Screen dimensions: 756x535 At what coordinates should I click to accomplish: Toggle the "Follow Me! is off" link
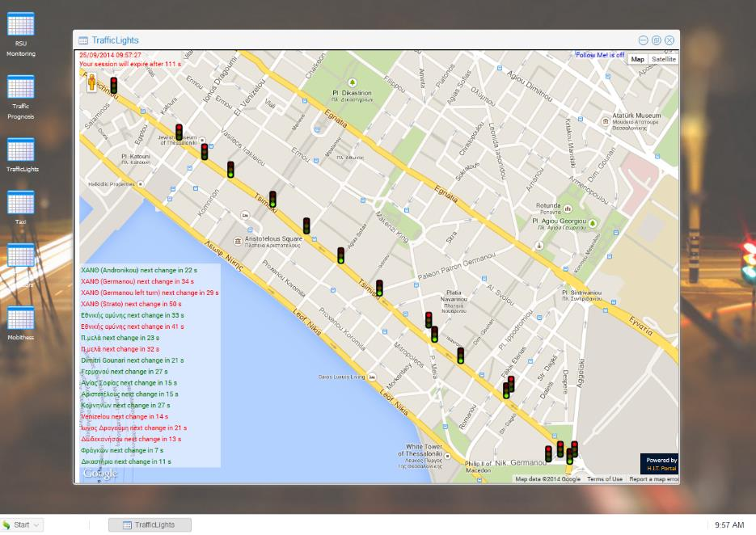(600, 56)
